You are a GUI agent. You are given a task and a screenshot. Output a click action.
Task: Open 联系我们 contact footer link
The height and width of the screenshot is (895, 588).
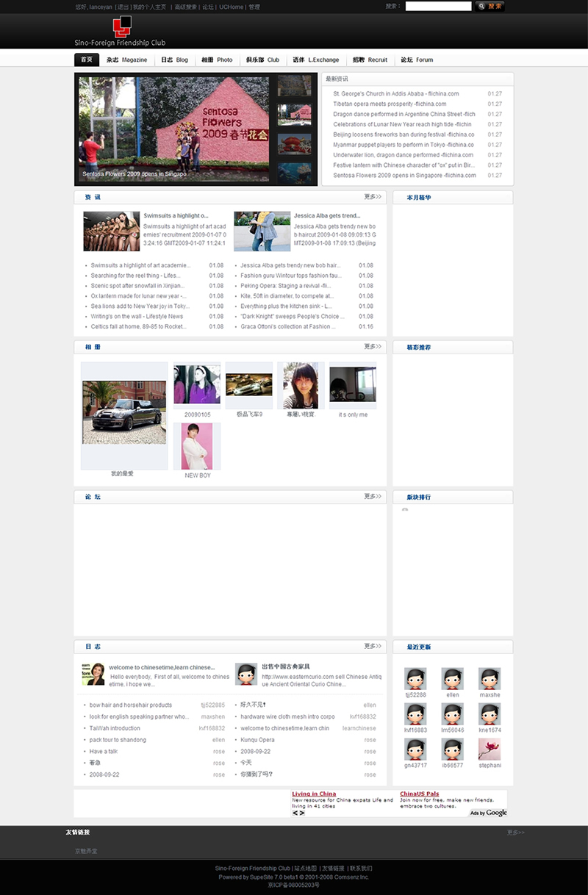click(361, 868)
